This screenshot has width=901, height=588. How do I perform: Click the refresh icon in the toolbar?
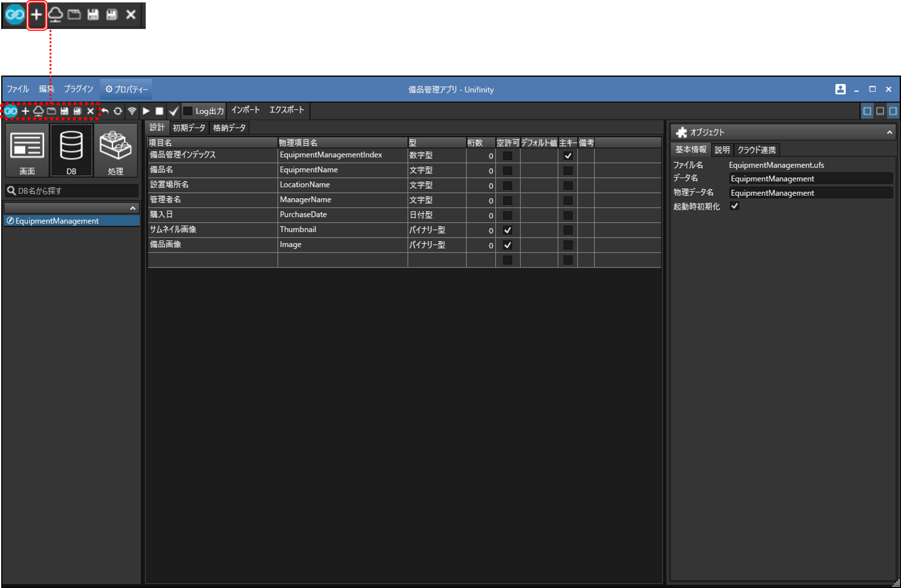tap(118, 111)
